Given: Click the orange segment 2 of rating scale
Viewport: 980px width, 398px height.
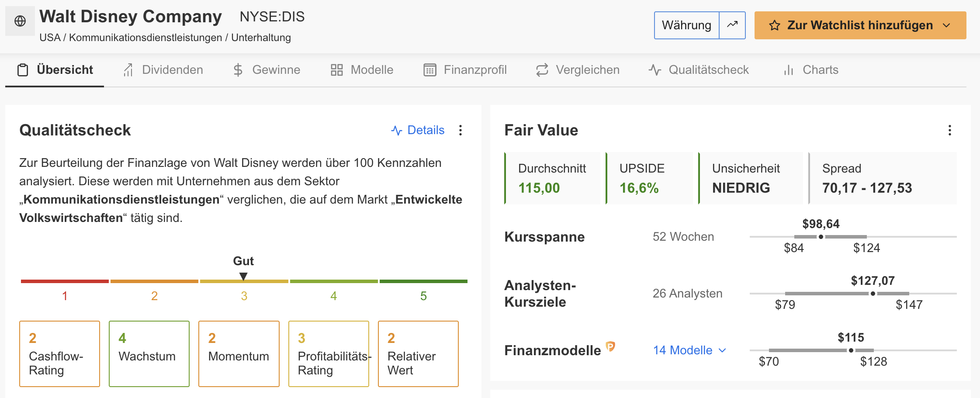Looking at the screenshot, I should (154, 281).
